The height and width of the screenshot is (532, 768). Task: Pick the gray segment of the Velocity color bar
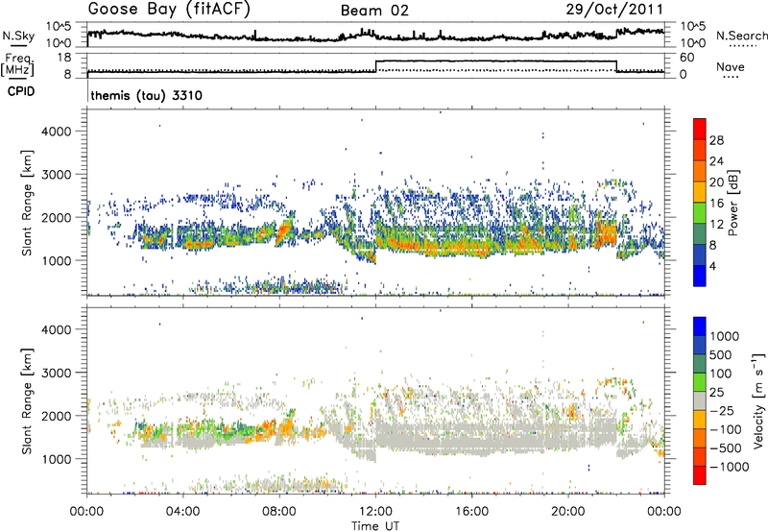pos(700,400)
